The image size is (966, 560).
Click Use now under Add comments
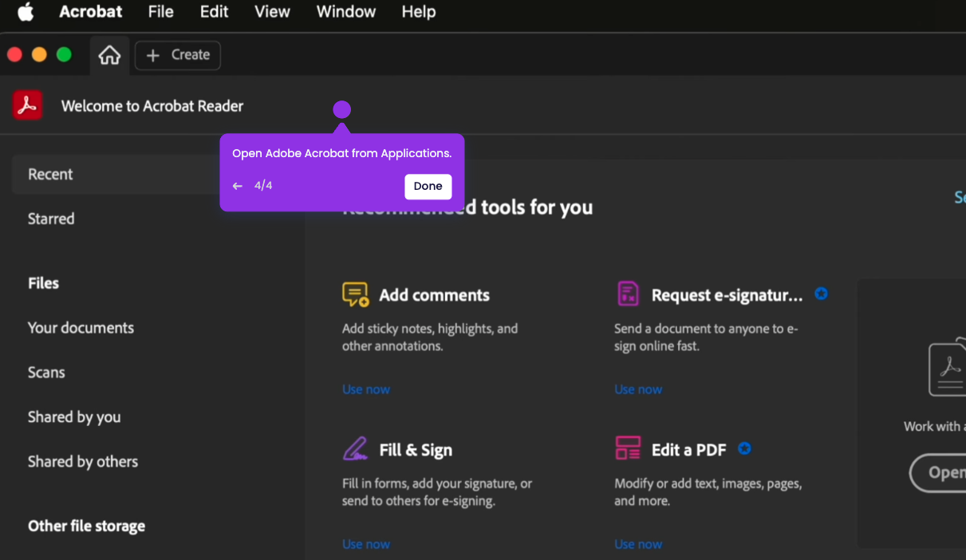coord(366,389)
